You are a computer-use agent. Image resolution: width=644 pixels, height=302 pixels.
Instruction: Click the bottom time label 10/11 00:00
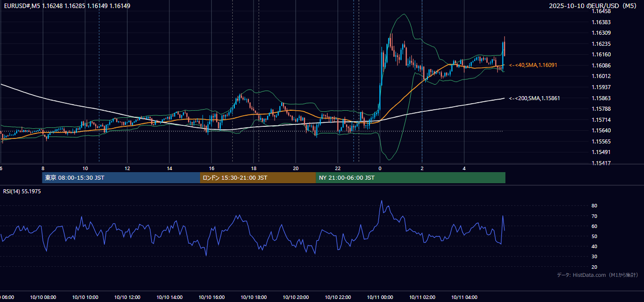(x=380, y=297)
